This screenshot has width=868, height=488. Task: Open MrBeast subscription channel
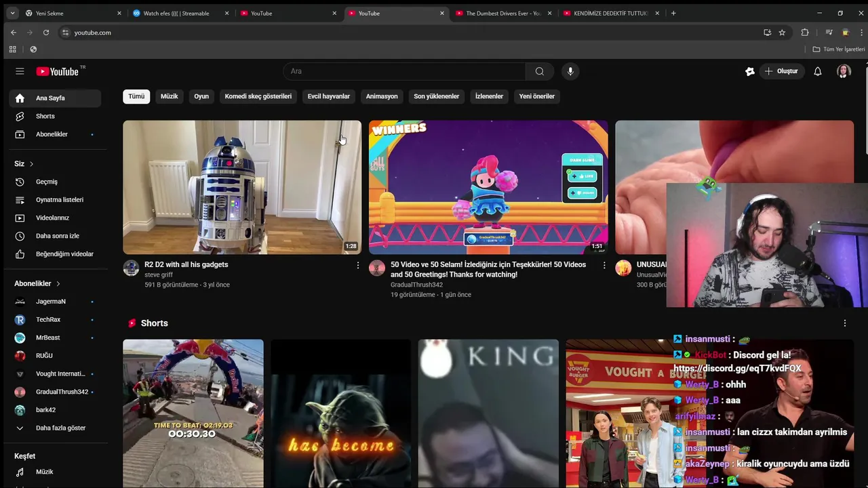click(x=55, y=338)
